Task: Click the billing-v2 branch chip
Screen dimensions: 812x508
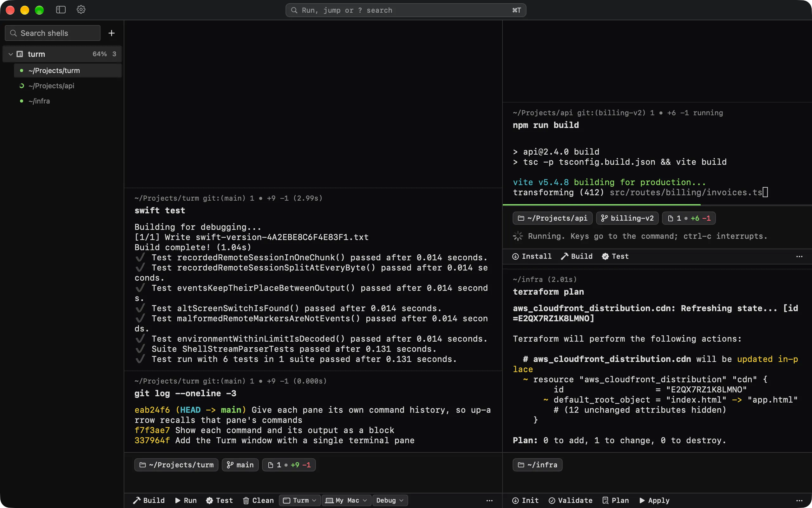Action: [627, 218]
